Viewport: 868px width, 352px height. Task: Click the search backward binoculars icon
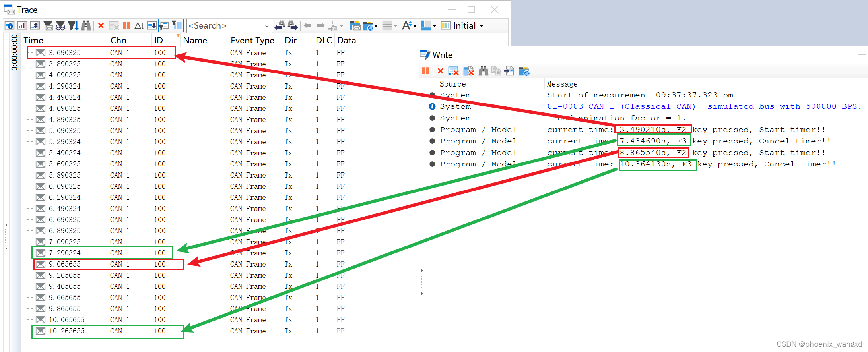(x=280, y=26)
